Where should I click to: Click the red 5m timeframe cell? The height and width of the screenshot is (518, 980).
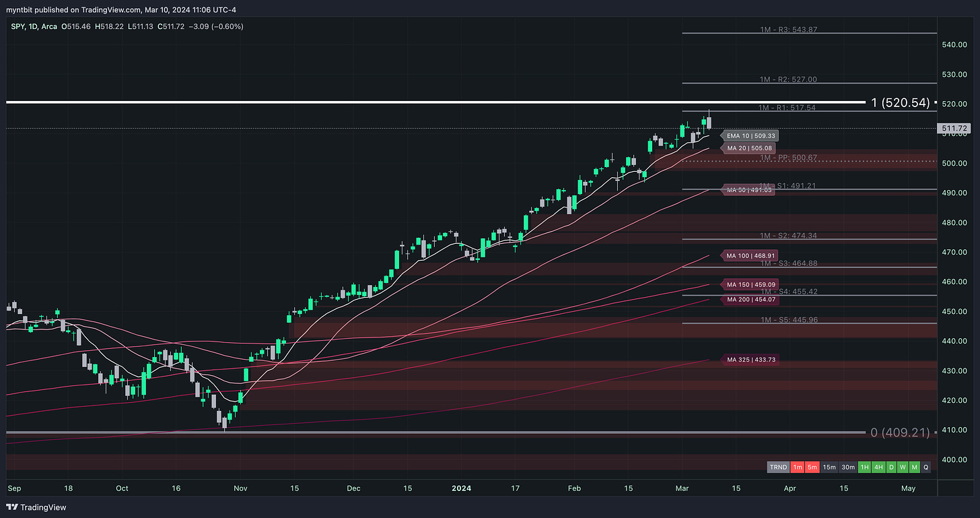coord(812,467)
